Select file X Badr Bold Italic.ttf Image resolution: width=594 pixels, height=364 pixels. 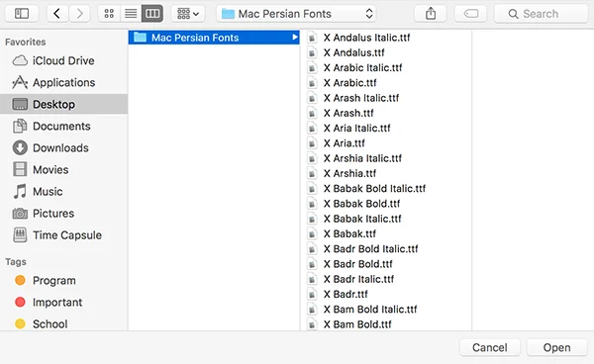386,249
